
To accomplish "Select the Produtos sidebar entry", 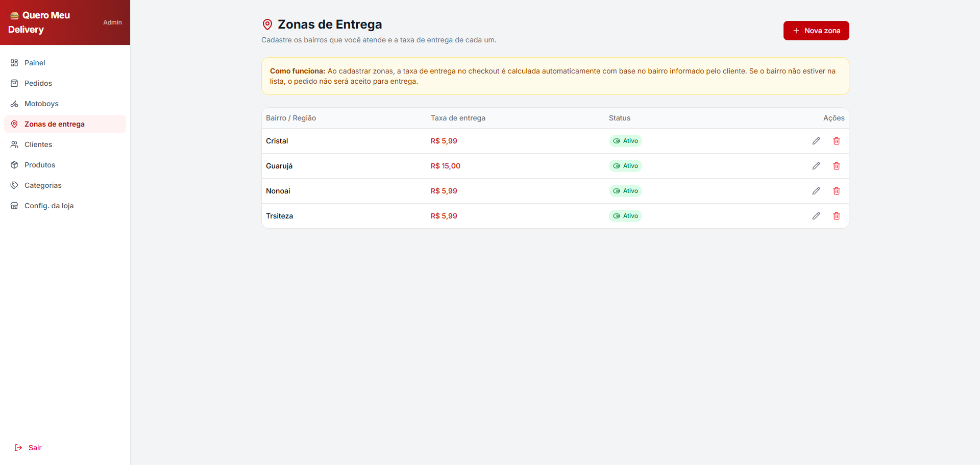I will point(40,165).
